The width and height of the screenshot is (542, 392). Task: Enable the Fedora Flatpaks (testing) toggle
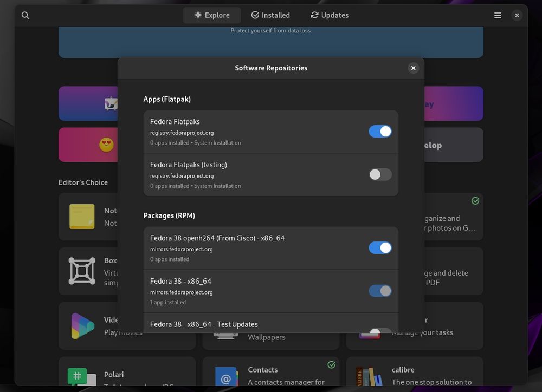[x=380, y=174]
